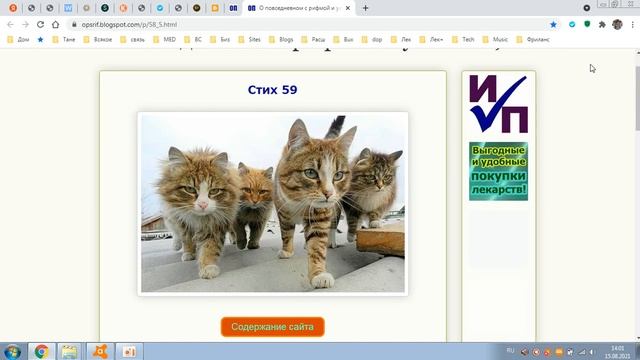
Task: Open Avast antivirus from the taskbar
Action: point(100,351)
